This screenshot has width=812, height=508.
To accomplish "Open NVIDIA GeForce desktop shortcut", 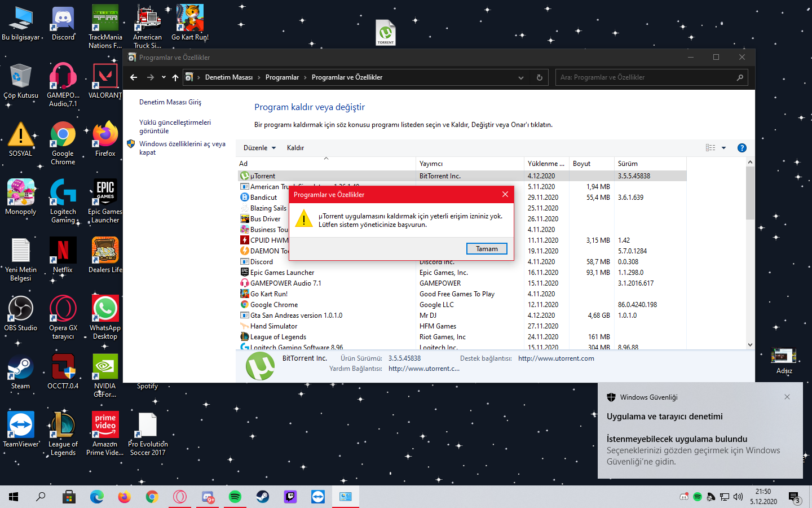I will coord(105,376).
